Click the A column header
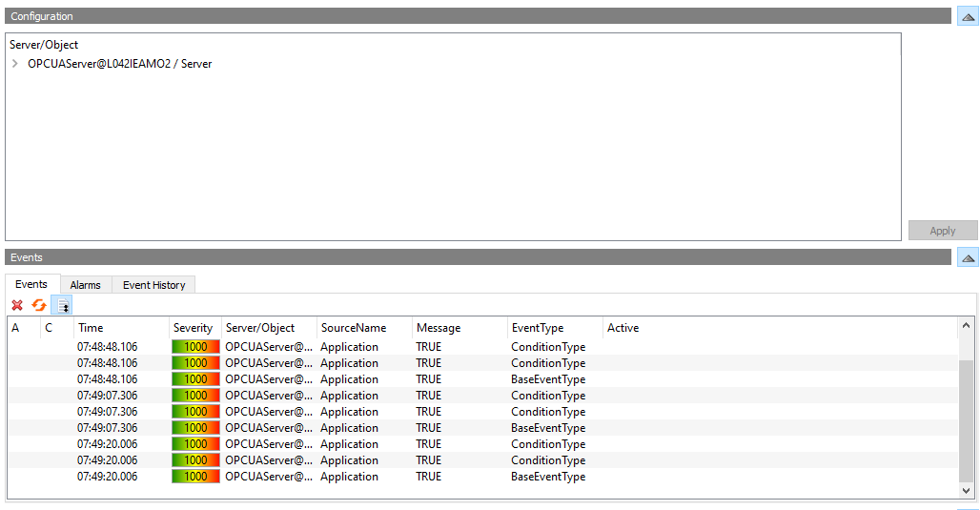The height and width of the screenshot is (510, 980). [x=24, y=328]
